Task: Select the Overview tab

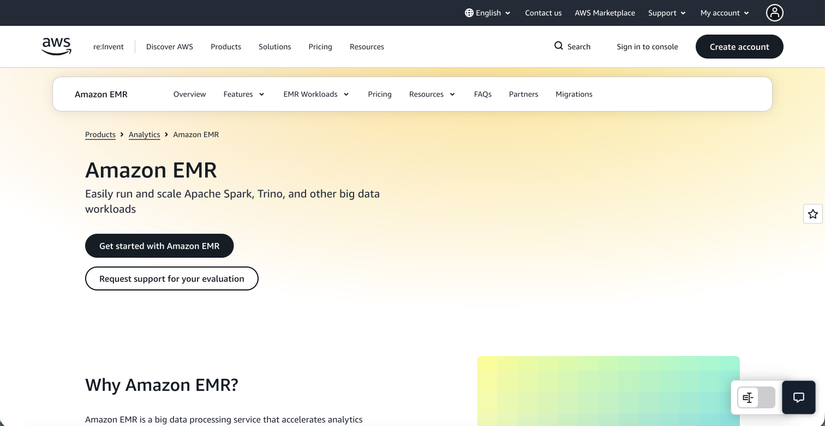Action: click(x=189, y=94)
